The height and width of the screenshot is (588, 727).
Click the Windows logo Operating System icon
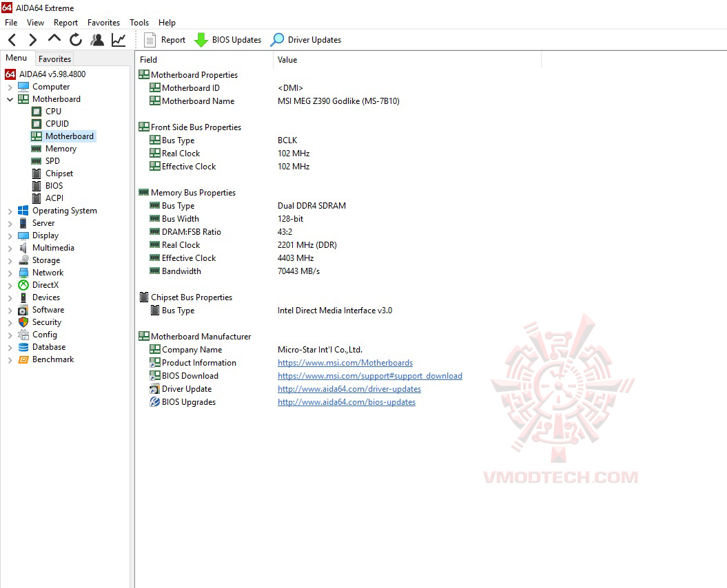tap(23, 211)
